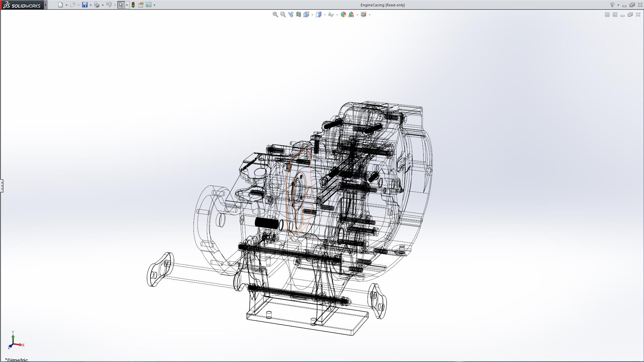644x362 pixels.
Task: Click the Rebuild traffic light icon
Action: pyautogui.click(x=133, y=5)
